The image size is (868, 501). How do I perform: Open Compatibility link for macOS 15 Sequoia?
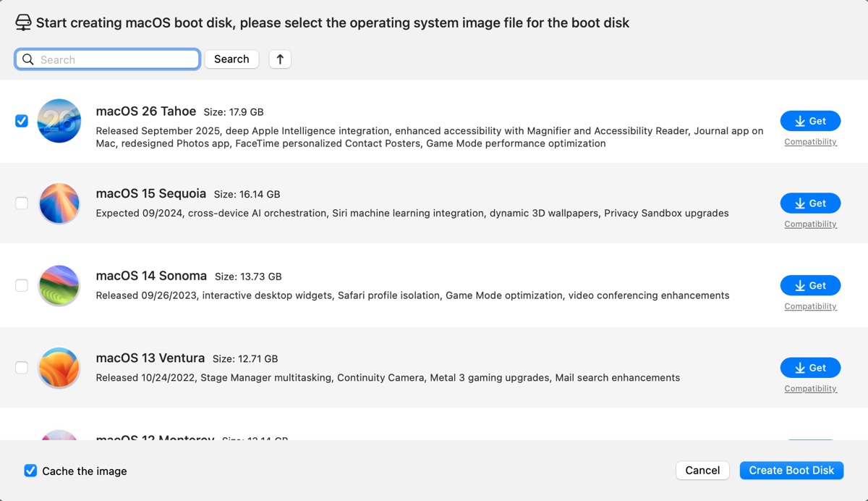pos(810,224)
